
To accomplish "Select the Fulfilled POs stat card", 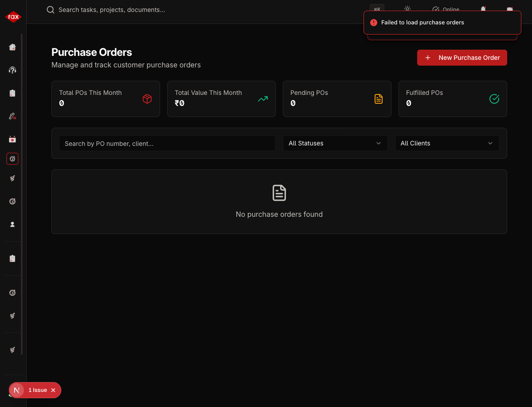I will pos(453,99).
